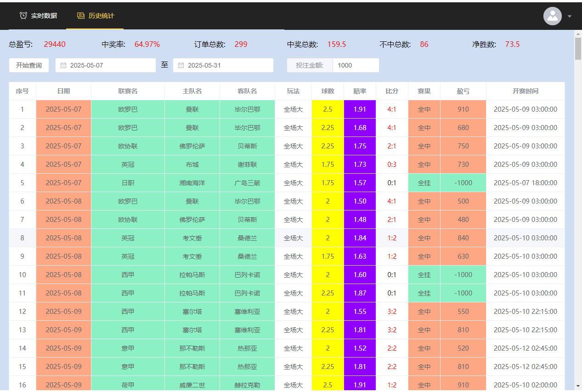Click the purple odds cell 1.91 in row 1
582x392 pixels.
pos(360,109)
